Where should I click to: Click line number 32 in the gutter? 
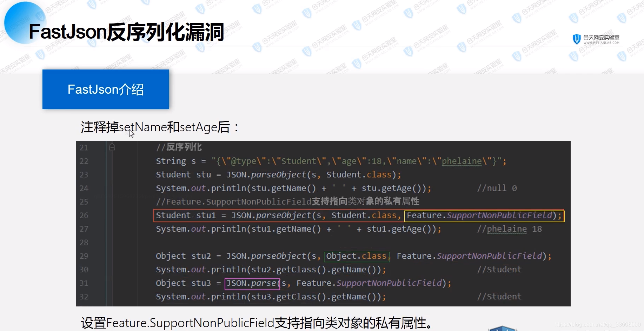coord(84,297)
